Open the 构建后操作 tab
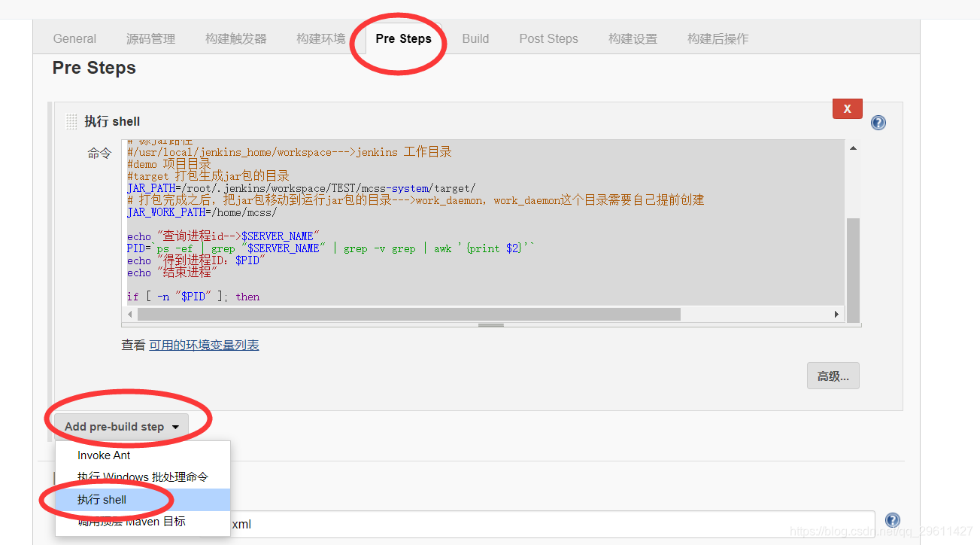 click(718, 38)
